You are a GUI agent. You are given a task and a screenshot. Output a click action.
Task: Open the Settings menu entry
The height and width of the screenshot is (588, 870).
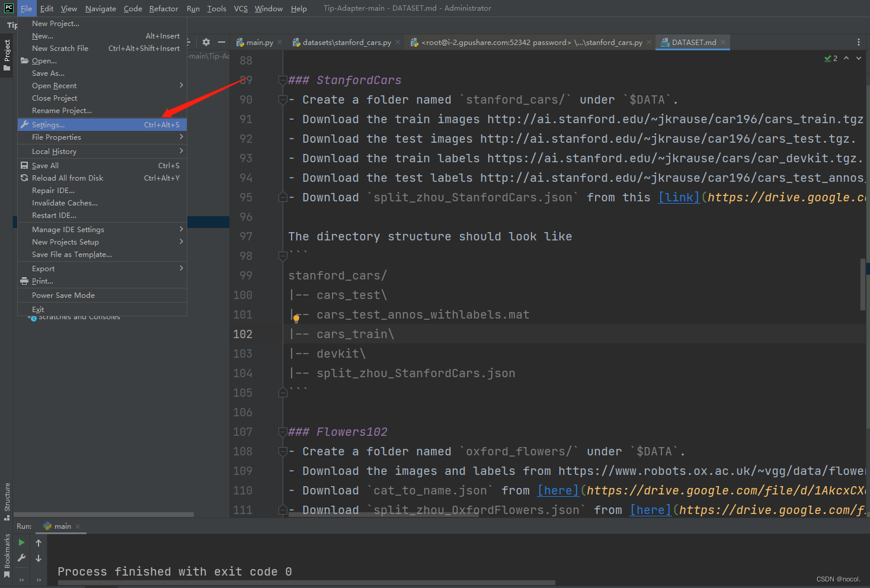click(x=102, y=124)
